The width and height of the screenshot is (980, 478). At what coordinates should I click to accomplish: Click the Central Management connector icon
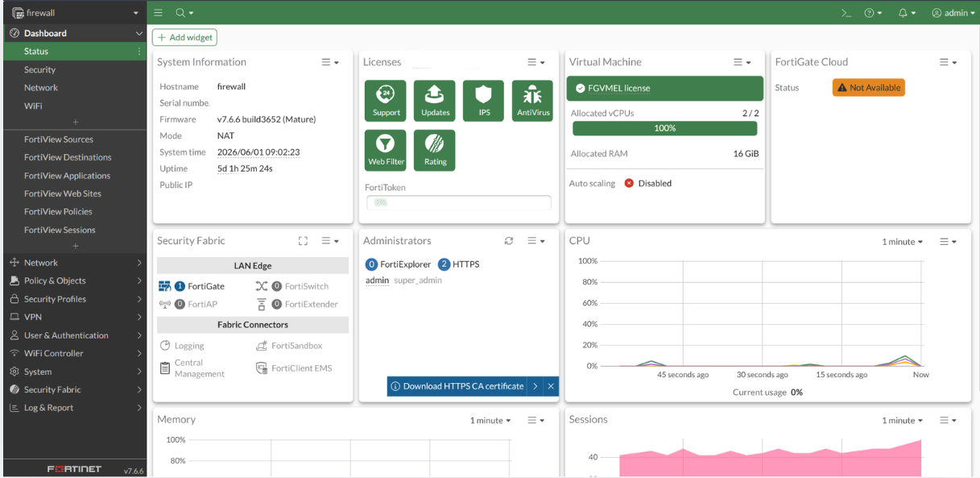165,370
